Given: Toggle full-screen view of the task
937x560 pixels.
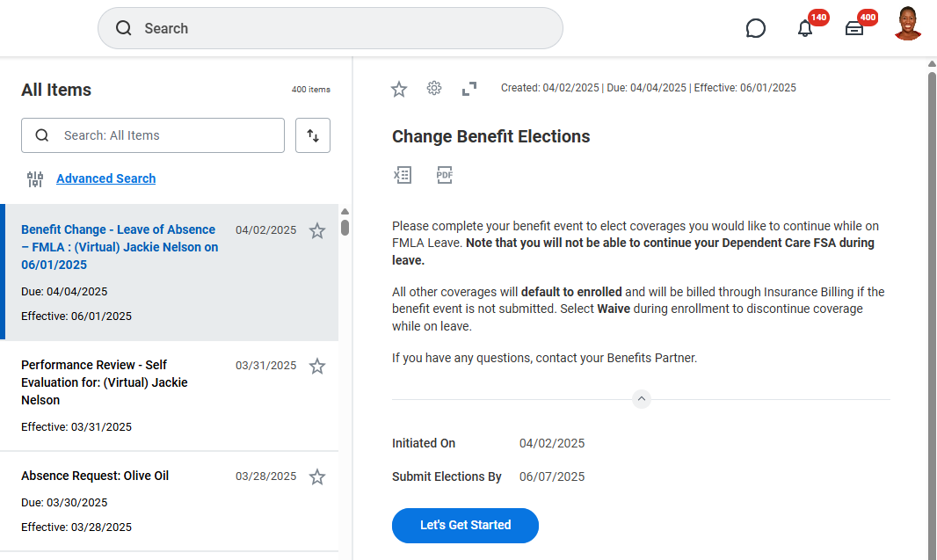Looking at the screenshot, I should click(469, 88).
